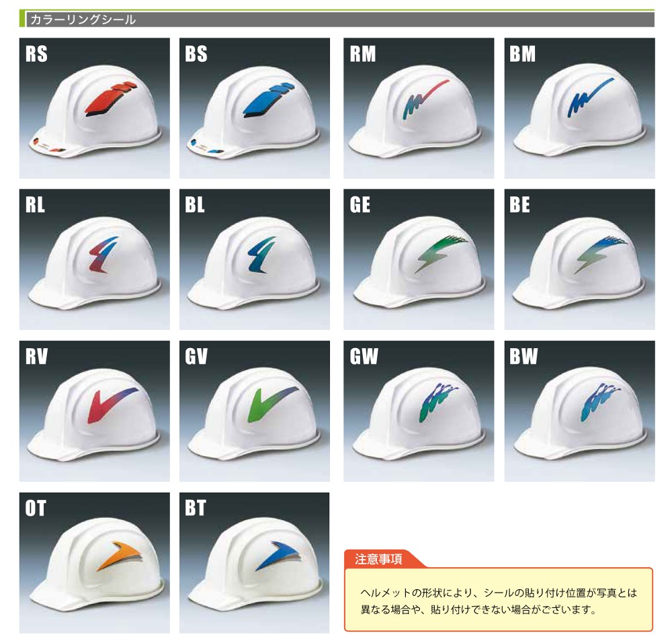Viewport: 672px width, 643px height.
Task: Open the GW green wave helmet
Action: (419, 411)
